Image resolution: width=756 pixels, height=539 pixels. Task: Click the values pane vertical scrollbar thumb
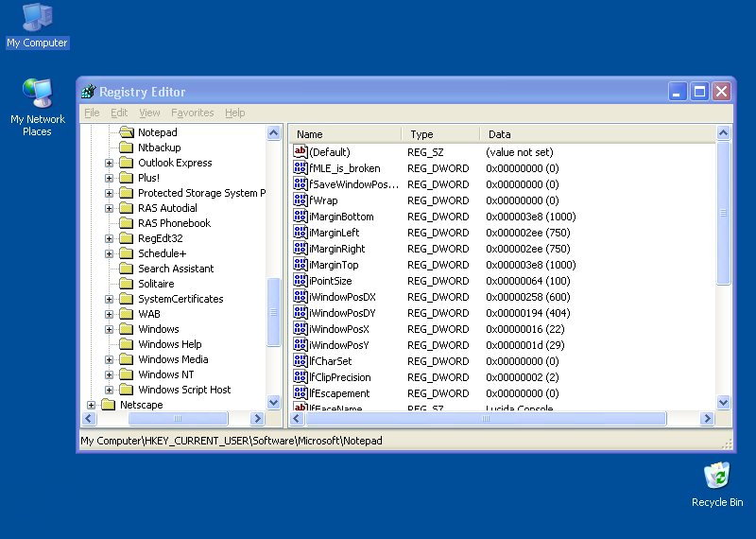[x=723, y=213]
